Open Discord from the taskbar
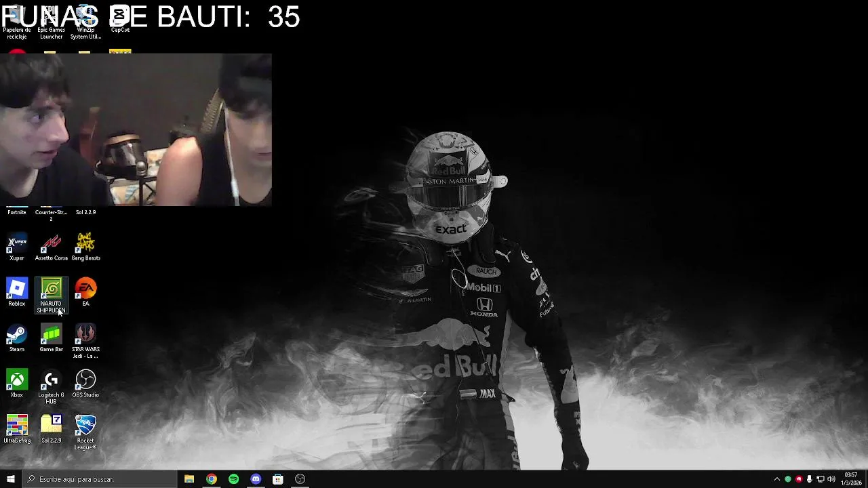The height and width of the screenshot is (488, 868). pyautogui.click(x=256, y=479)
